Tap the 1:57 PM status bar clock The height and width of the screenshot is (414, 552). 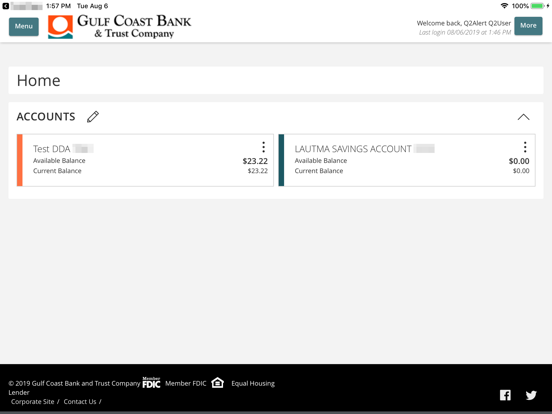[x=58, y=6]
